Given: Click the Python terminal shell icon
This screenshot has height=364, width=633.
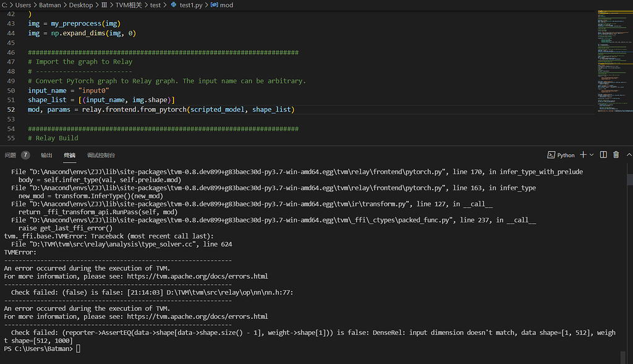Looking at the screenshot, I should coord(551,155).
